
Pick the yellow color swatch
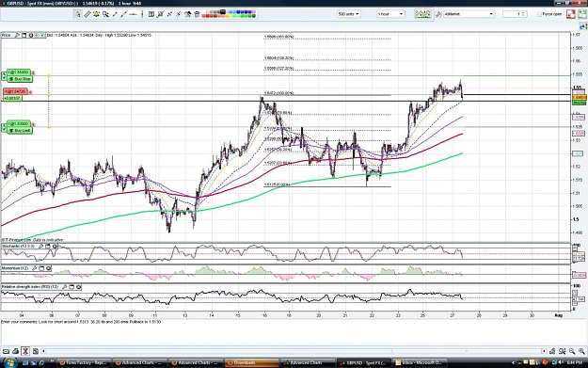pyautogui.click(x=230, y=16)
